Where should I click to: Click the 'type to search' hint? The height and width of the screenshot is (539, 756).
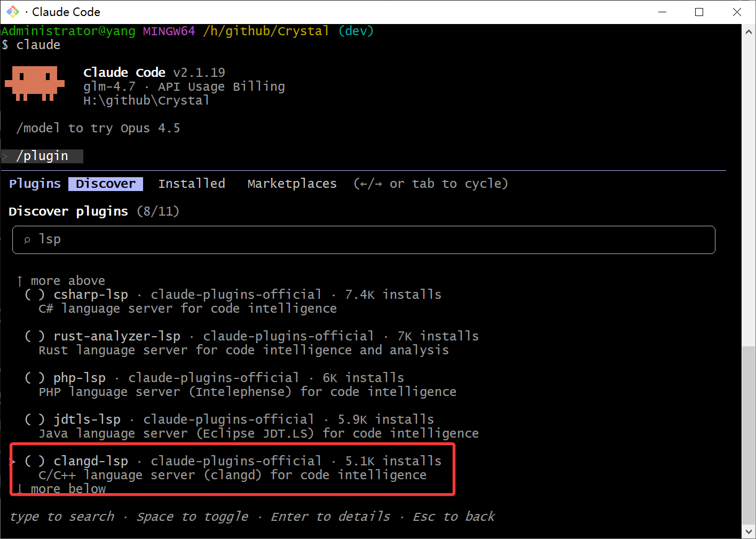pyautogui.click(x=62, y=517)
